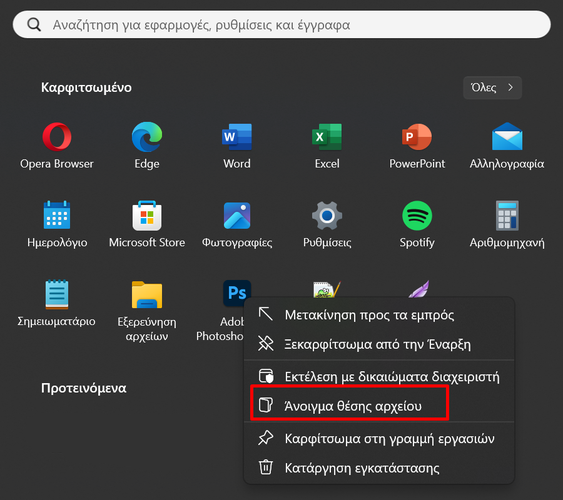Image resolution: width=563 pixels, height=500 pixels.
Task: Click the arrow icon beside Μετακίνηση προς τα εμπρός
Action: pyautogui.click(x=266, y=314)
